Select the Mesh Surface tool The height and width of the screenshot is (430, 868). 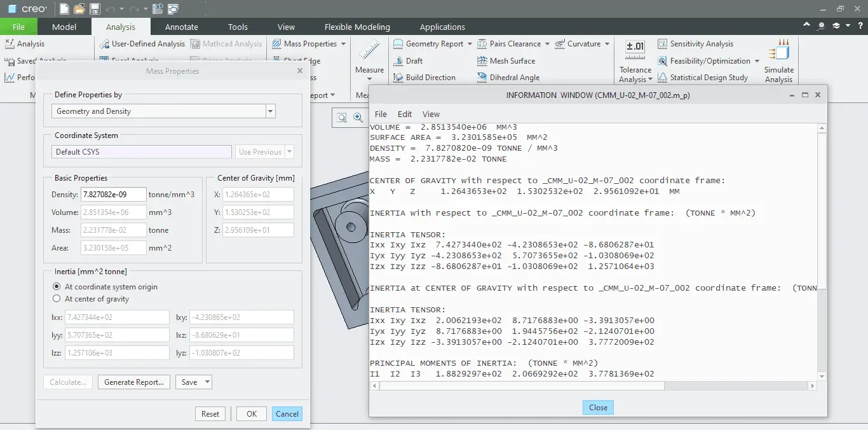506,61
